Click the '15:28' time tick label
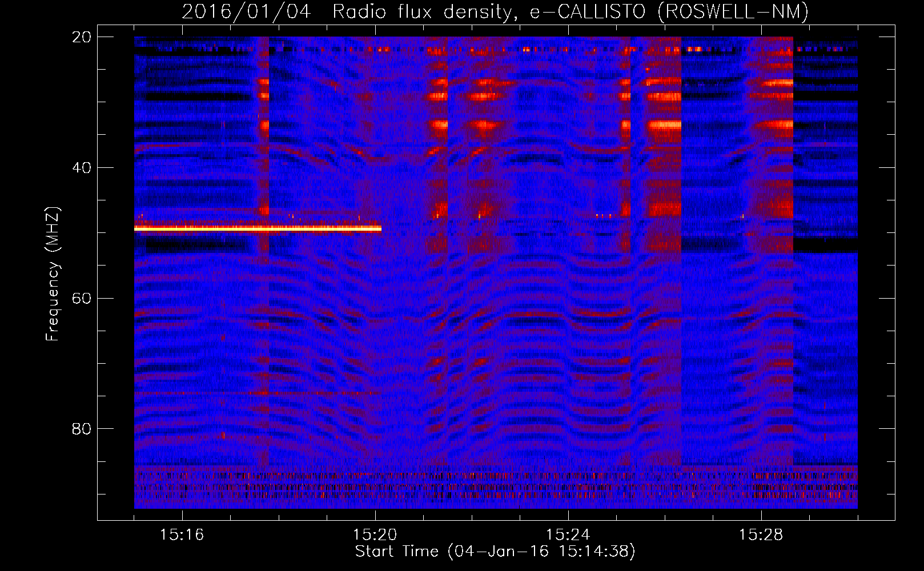The width and height of the screenshot is (924, 571). tap(761, 534)
